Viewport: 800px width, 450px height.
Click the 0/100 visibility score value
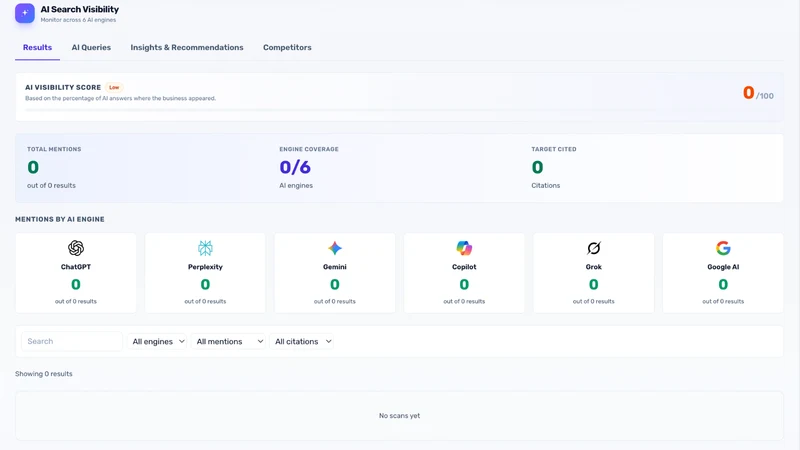tap(758, 93)
